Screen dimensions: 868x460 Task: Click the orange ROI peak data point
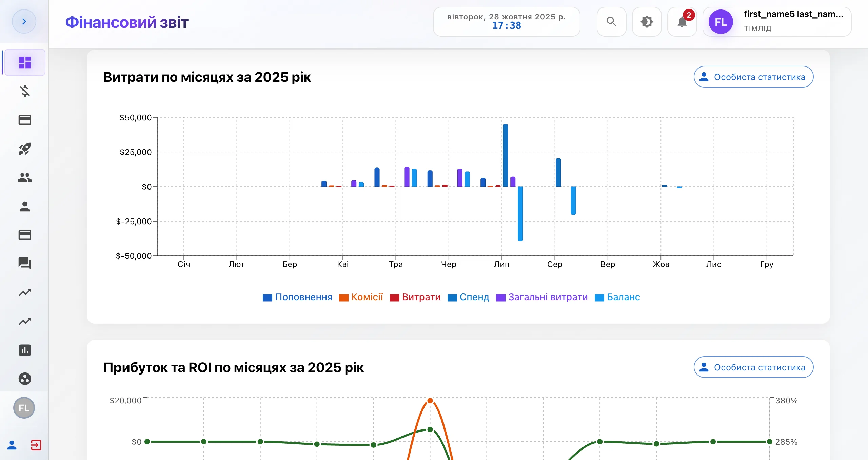pos(430,401)
